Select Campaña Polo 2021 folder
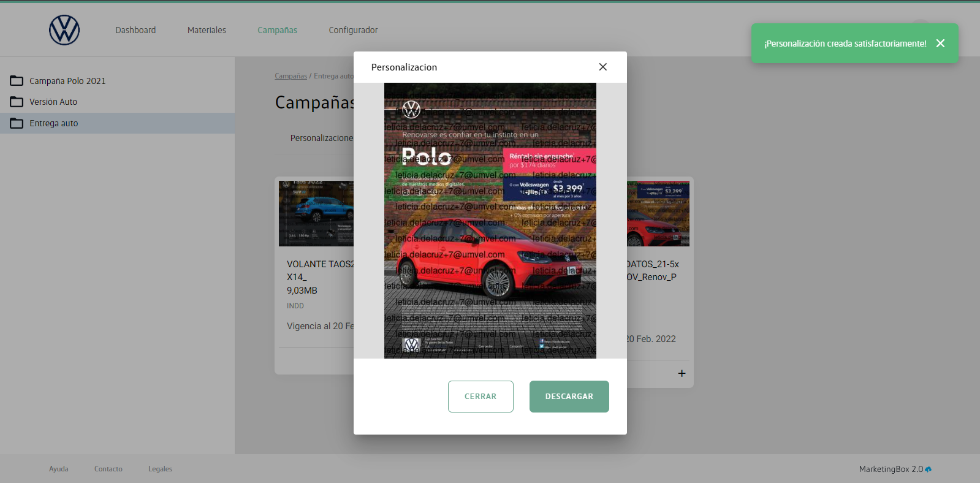Viewport: 980px width, 483px height. pyautogui.click(x=67, y=81)
